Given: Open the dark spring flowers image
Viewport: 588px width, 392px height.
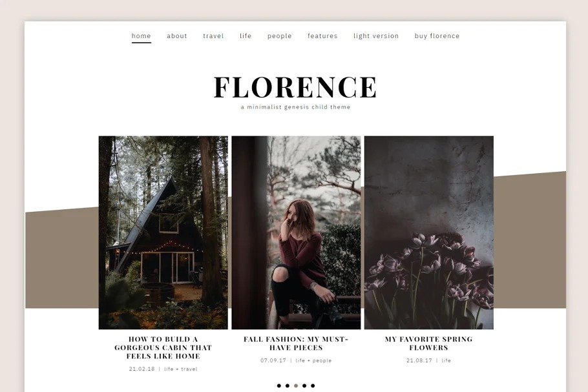Looking at the screenshot, I should pos(429,232).
